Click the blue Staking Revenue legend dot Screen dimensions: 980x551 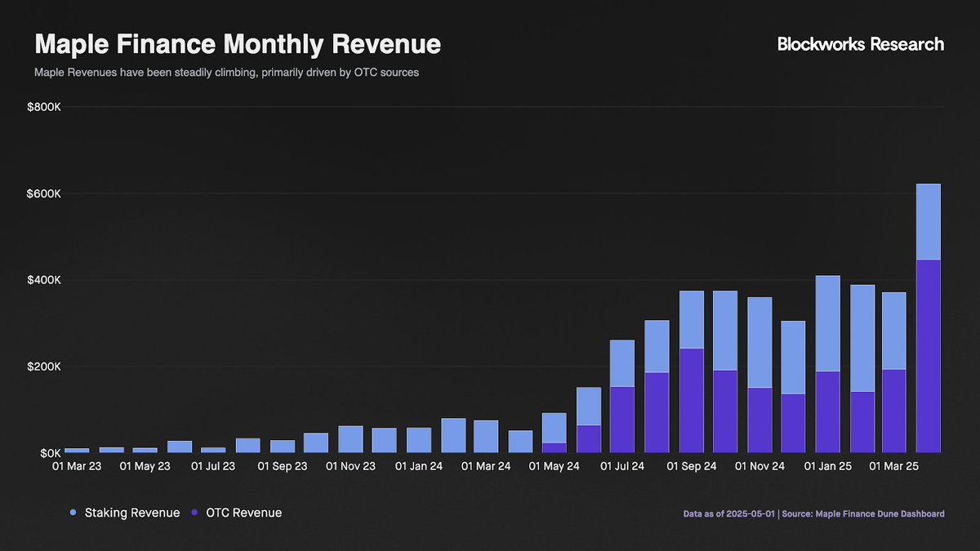pos(74,513)
